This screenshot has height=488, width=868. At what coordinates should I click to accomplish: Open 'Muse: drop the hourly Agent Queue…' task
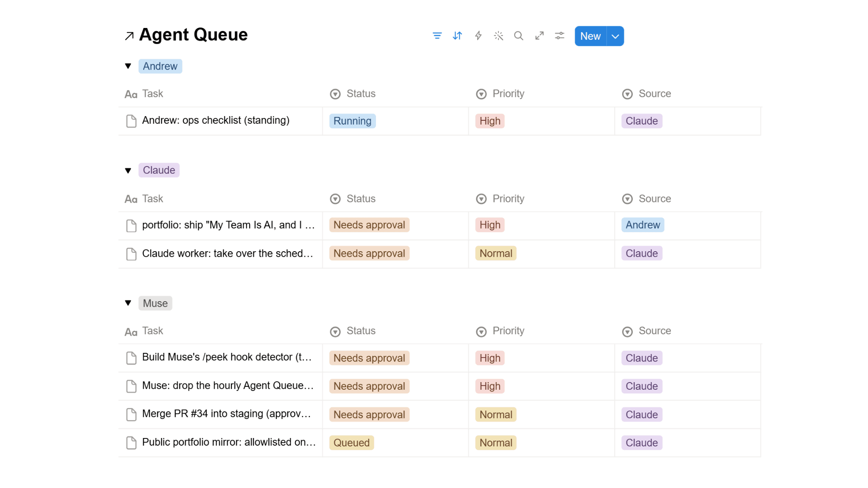click(228, 385)
